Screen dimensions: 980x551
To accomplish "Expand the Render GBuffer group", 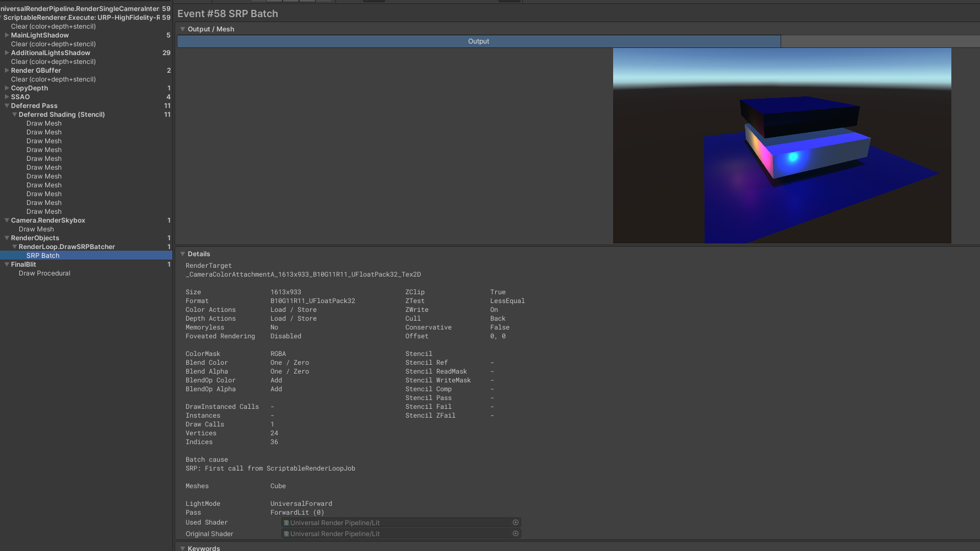I will click(x=7, y=71).
